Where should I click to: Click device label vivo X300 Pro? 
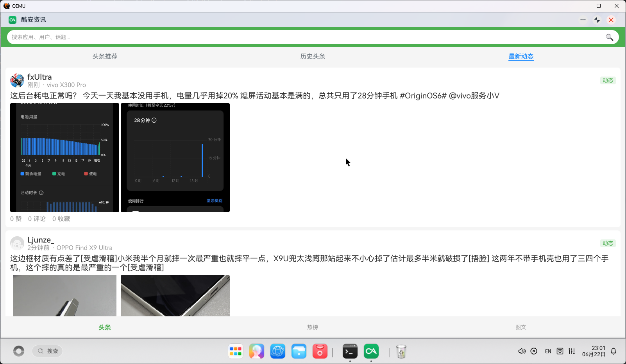(x=66, y=85)
